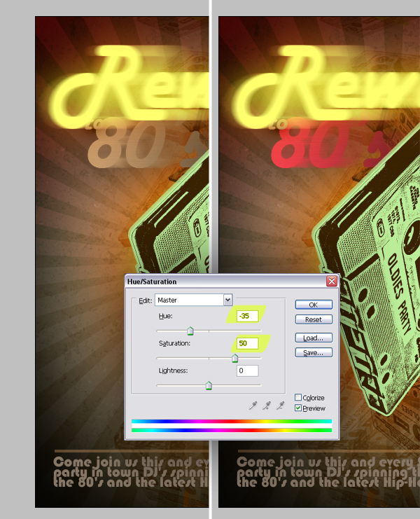Click the Hue slider handle
420x519 pixels.
[x=190, y=331]
